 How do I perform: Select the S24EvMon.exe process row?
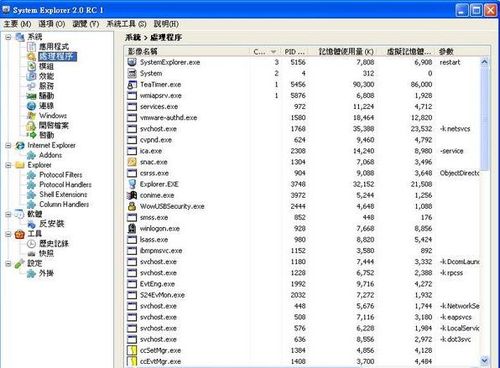coord(303,295)
